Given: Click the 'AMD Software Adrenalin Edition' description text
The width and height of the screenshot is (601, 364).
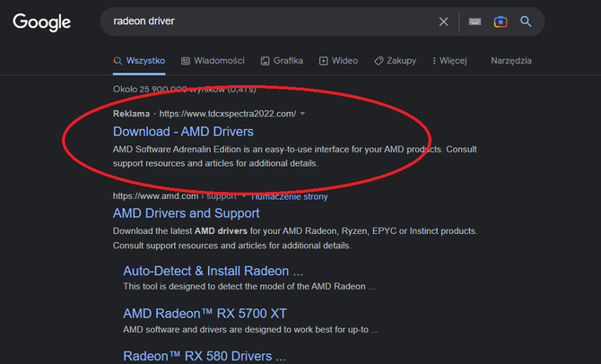Looking at the screenshot, I should 295,156.
